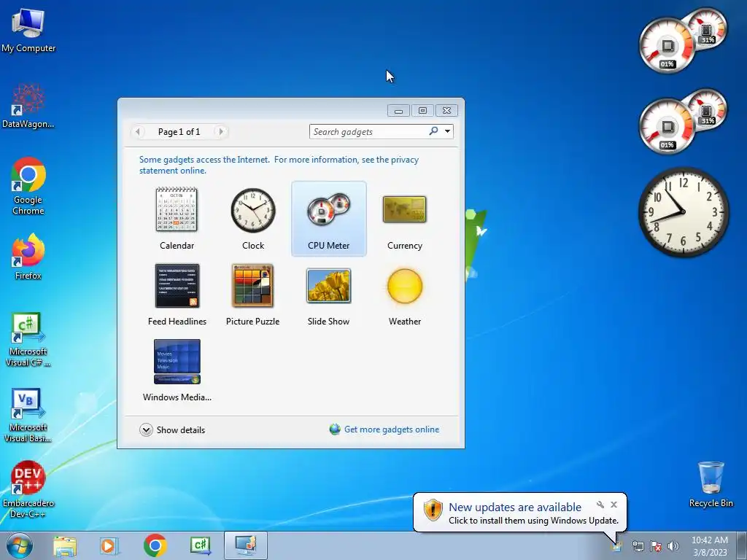Select Google Chrome desktop shortcut
The width and height of the screenshot is (747, 560).
[28, 186]
